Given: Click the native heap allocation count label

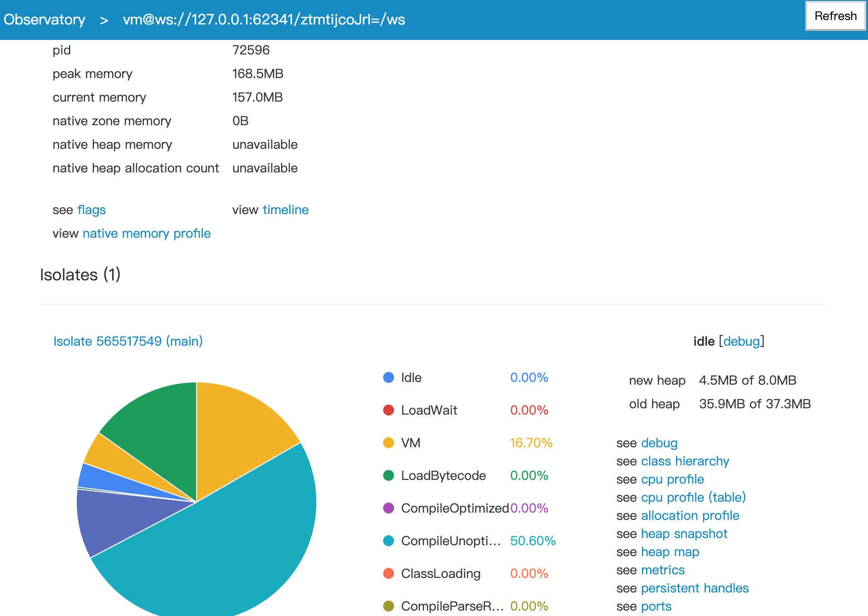Looking at the screenshot, I should 136,168.
